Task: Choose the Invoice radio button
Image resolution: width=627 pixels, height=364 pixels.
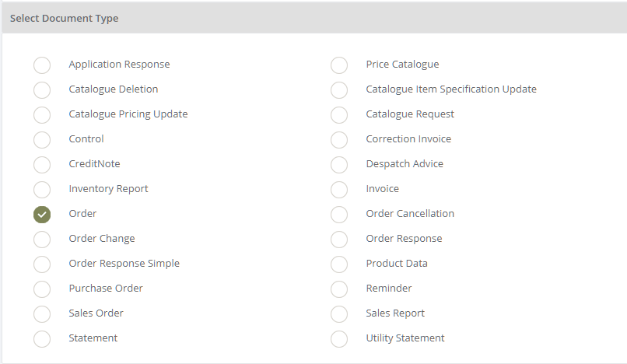Action: 339,190
